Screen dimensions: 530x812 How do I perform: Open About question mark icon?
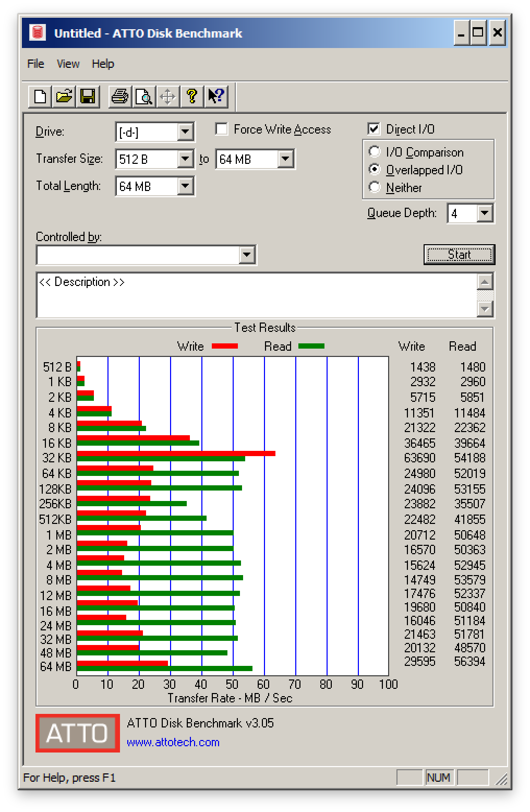tap(191, 97)
